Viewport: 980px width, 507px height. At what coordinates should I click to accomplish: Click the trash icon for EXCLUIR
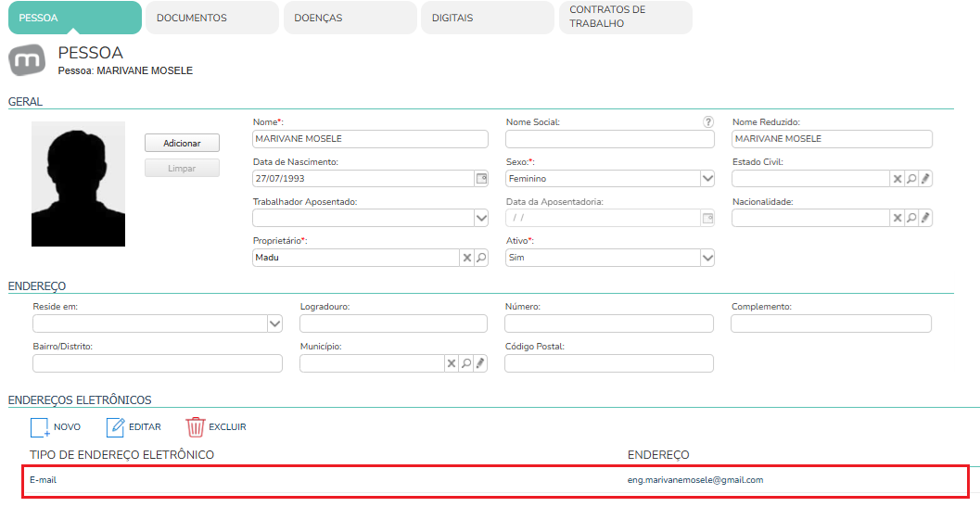(x=196, y=427)
